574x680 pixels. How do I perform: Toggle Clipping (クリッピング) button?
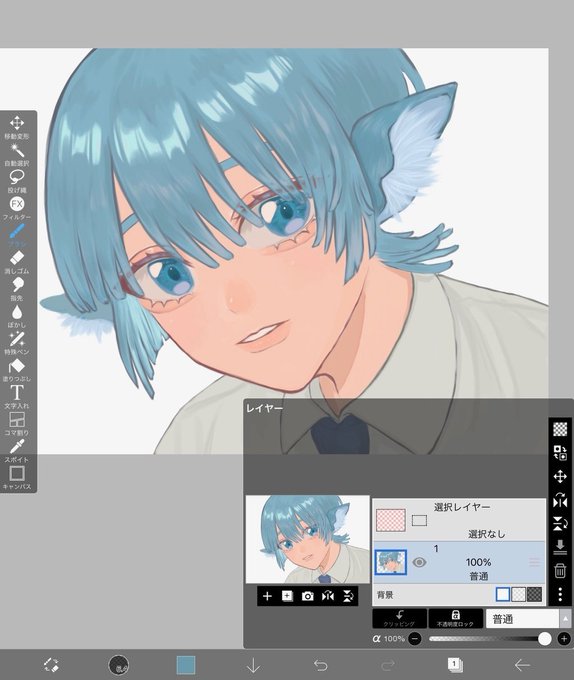(399, 618)
